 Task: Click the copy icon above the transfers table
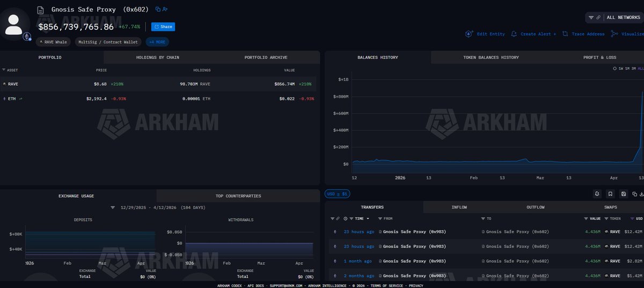click(634, 194)
